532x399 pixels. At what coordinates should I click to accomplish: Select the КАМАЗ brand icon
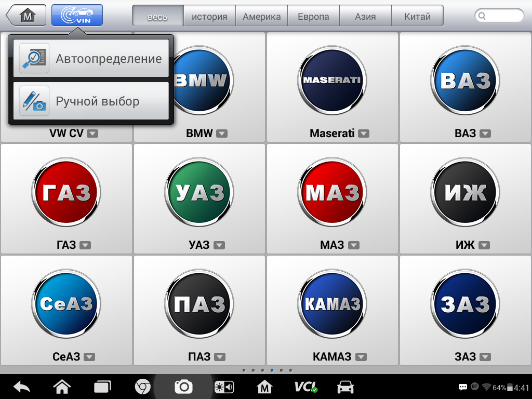[332, 304]
